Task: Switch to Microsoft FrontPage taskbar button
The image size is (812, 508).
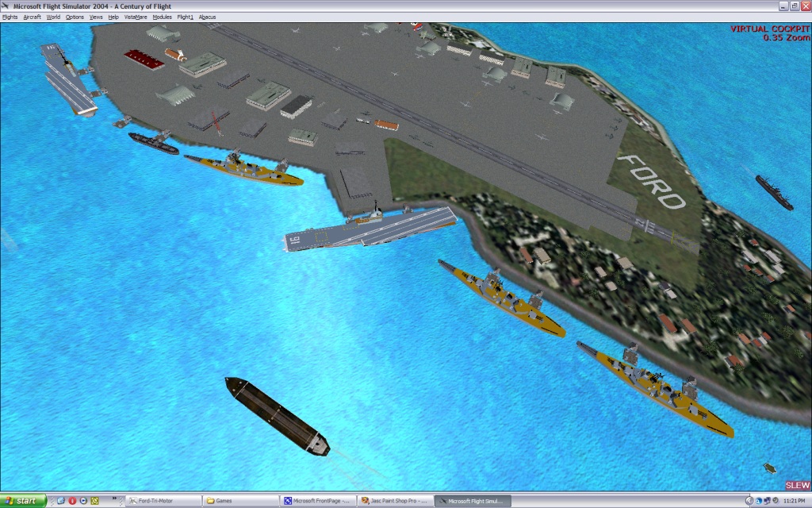Action: tap(318, 501)
